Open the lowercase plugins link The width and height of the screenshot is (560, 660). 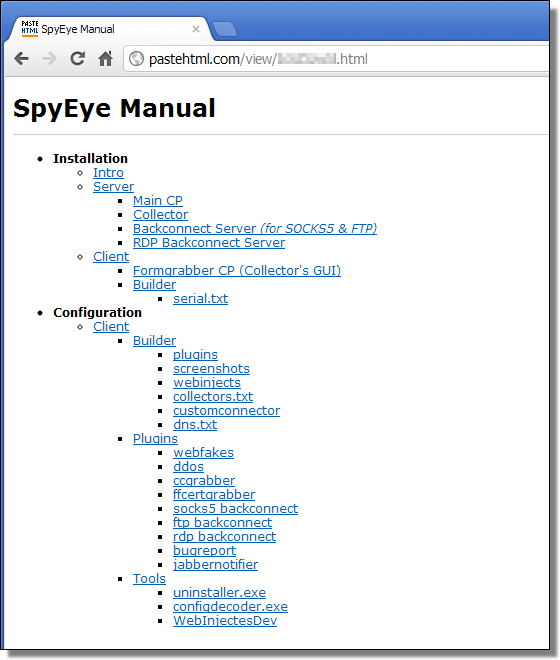click(195, 354)
